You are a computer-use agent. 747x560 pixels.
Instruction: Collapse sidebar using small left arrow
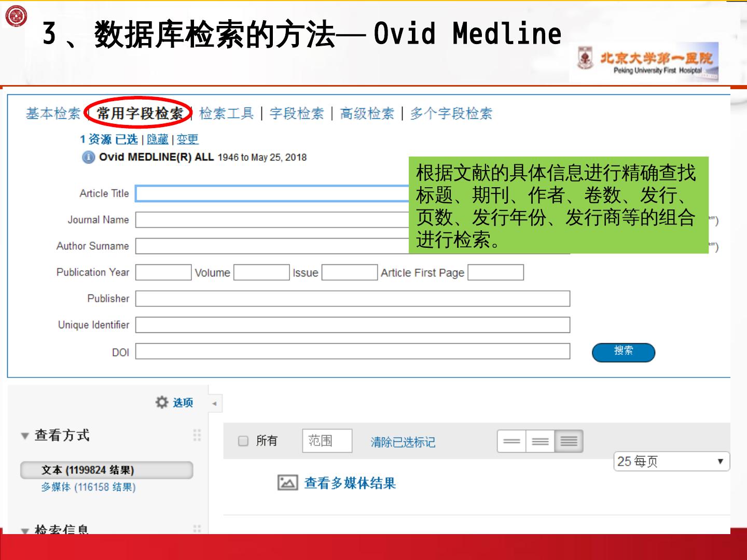pyautogui.click(x=214, y=403)
